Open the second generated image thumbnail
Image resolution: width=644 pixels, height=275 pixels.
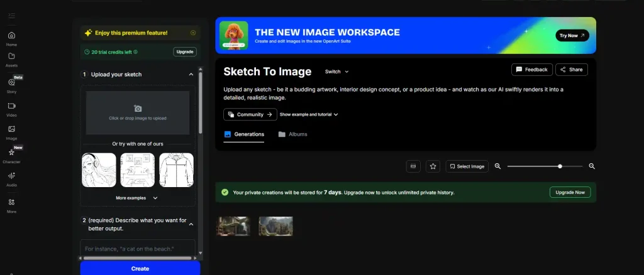pos(275,226)
